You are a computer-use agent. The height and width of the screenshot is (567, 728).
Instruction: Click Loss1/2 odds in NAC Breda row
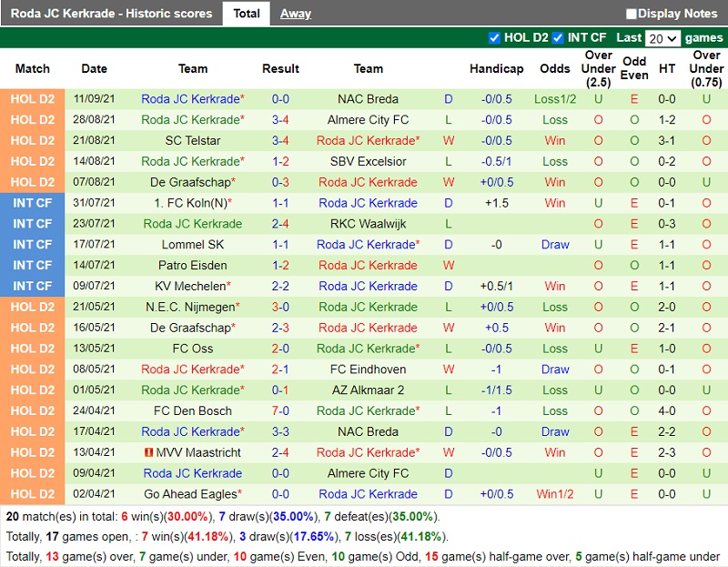pyautogui.click(x=555, y=99)
